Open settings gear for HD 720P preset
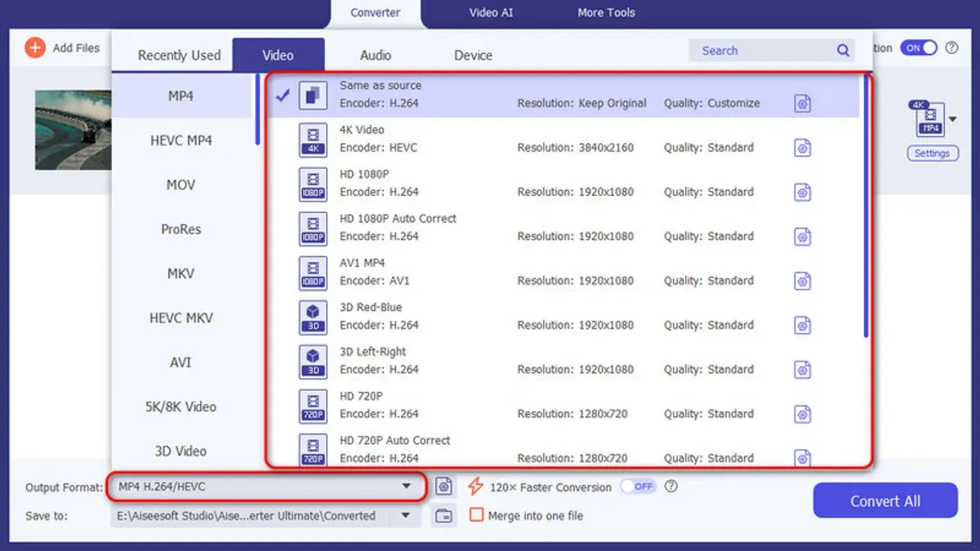980x551 pixels. (x=803, y=414)
